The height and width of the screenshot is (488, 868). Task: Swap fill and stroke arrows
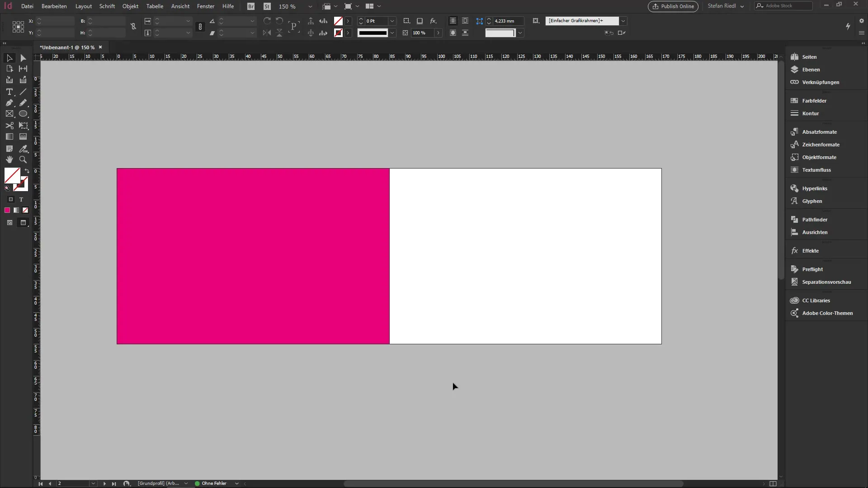point(27,171)
